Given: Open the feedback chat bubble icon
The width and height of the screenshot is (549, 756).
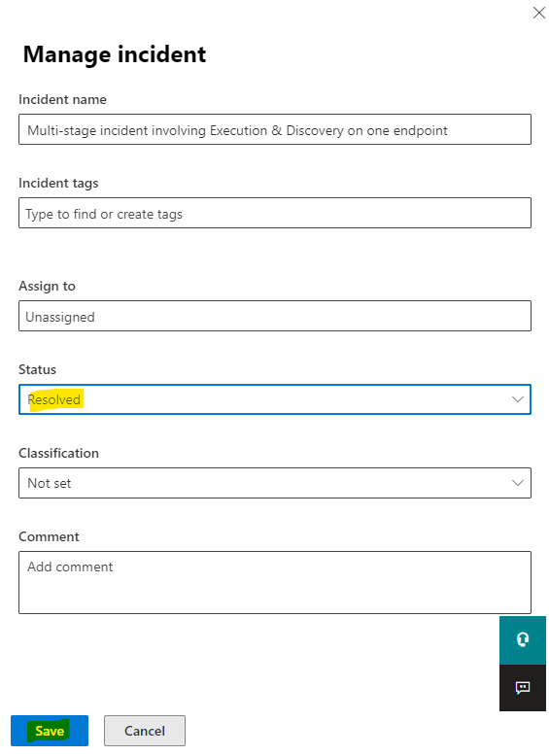Looking at the screenshot, I should 523,688.
